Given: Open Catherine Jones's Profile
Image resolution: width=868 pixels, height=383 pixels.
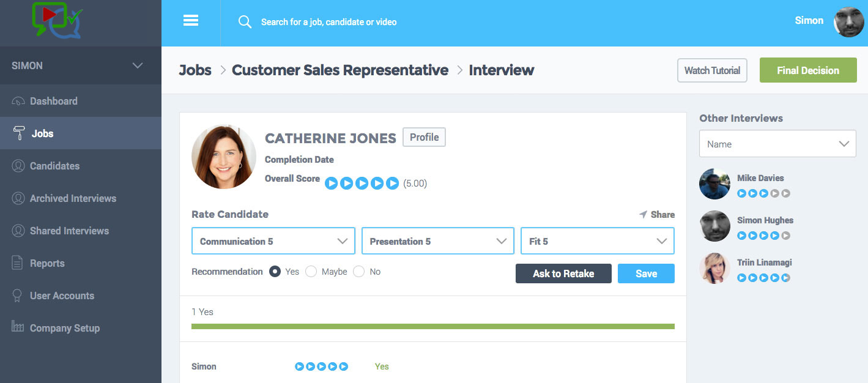Looking at the screenshot, I should click(424, 137).
